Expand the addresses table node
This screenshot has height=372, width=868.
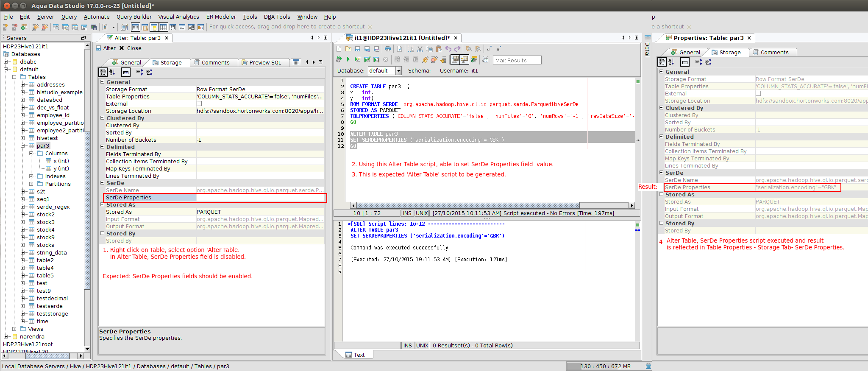point(23,85)
